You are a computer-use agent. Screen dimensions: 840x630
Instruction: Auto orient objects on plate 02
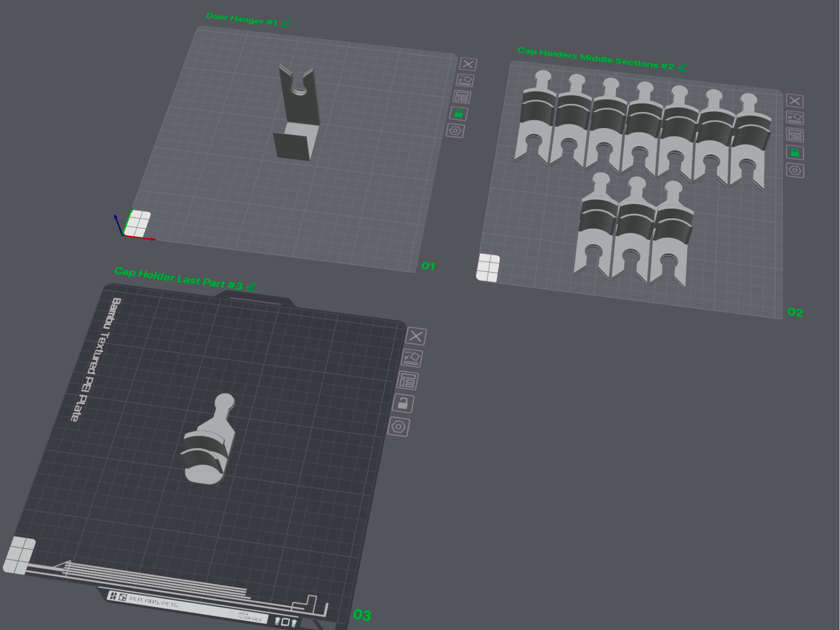click(795, 118)
